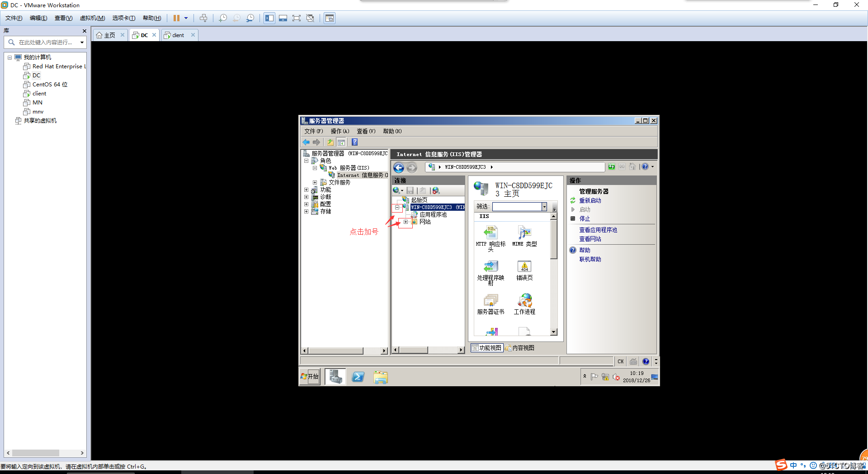Click the 筛选 filter input field
868x474 pixels.
517,207
